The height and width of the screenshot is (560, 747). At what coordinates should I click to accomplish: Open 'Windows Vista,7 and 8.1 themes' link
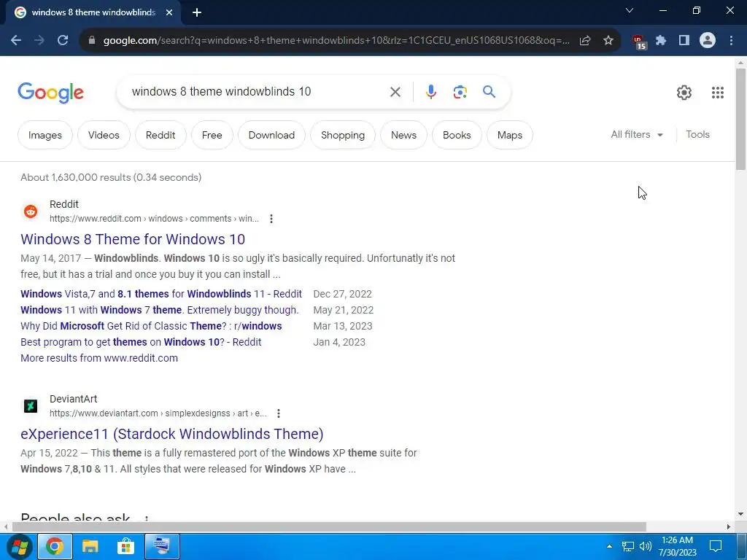point(161,294)
